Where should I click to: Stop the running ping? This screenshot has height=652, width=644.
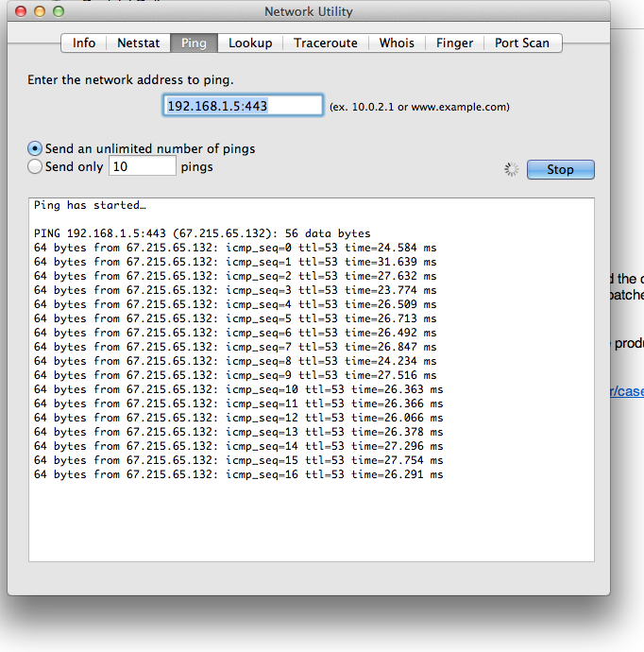(561, 169)
